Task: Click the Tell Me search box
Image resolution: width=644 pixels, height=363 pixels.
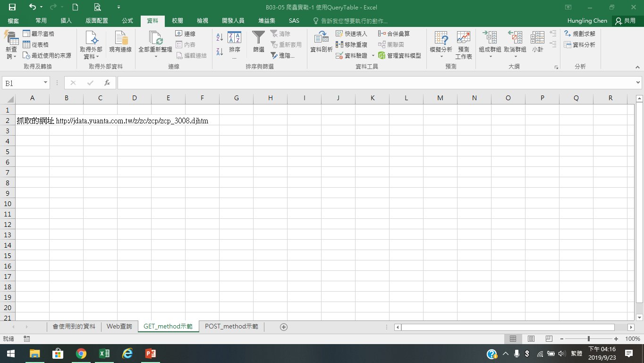Action: (350, 21)
